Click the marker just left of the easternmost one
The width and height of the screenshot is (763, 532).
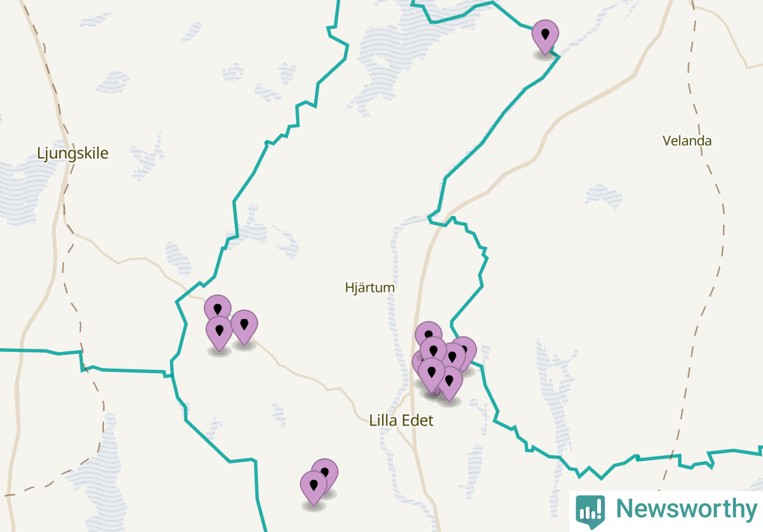pos(453,358)
